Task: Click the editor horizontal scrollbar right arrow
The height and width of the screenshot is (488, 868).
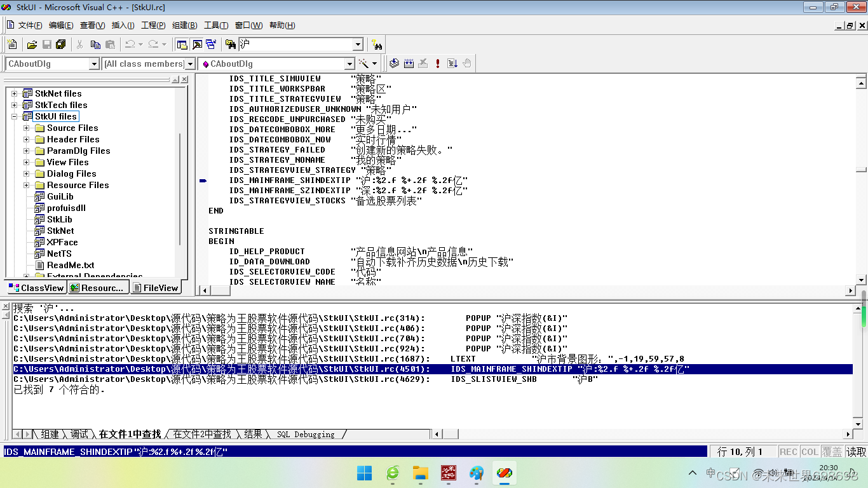Action: pos(851,290)
